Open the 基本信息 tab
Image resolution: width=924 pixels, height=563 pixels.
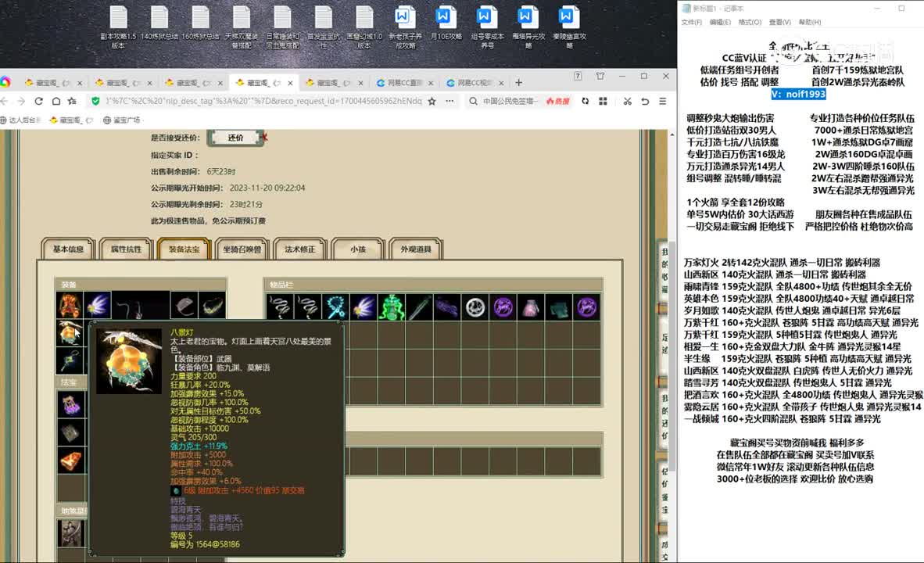68,249
